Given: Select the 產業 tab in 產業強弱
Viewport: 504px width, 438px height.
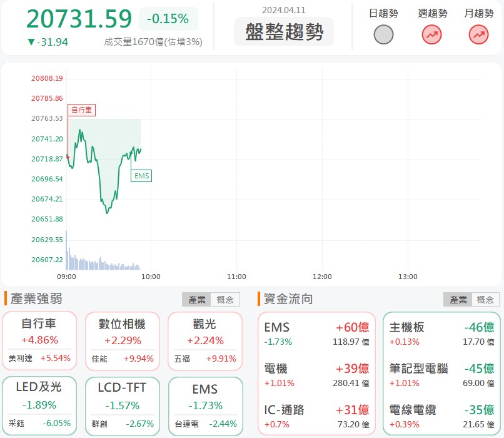Looking at the screenshot, I should (196, 299).
